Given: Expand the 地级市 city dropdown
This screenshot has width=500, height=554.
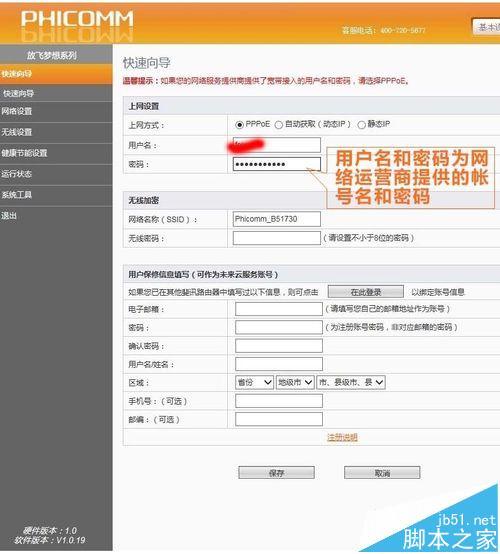Looking at the screenshot, I should point(295,382).
